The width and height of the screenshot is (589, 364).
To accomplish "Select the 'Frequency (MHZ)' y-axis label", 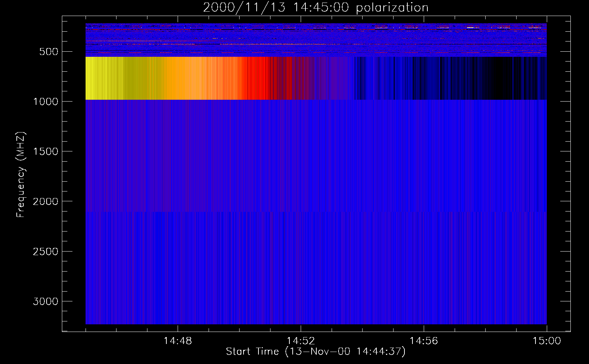I will (21, 175).
